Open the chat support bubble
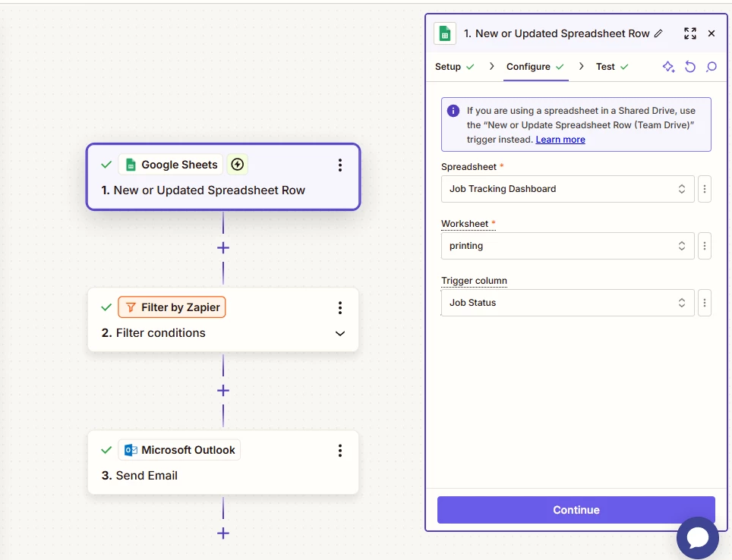 698,537
